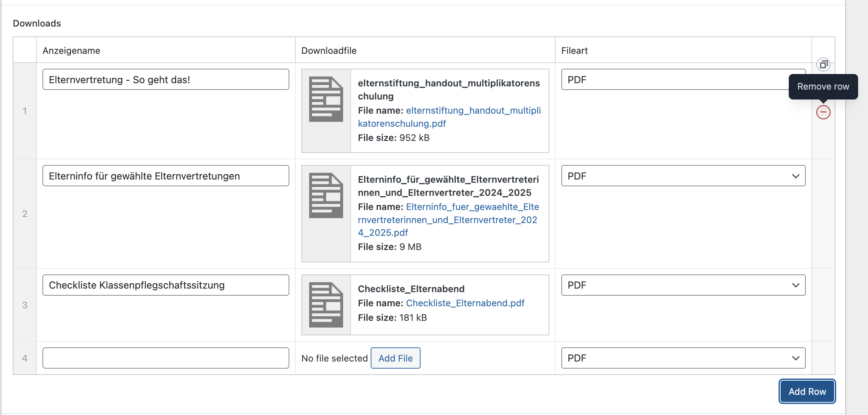Open Elterninfo_fuer_gewaehlte pdf file link

point(472,207)
